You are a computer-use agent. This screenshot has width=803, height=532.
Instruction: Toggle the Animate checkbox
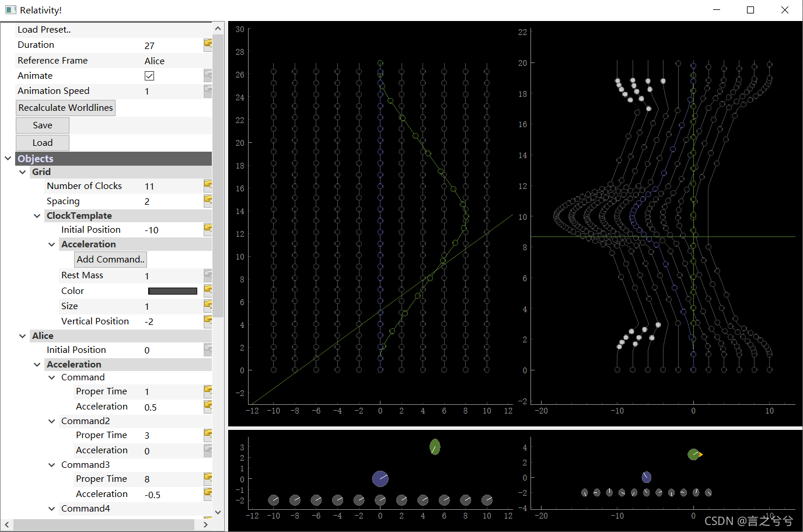(x=149, y=76)
